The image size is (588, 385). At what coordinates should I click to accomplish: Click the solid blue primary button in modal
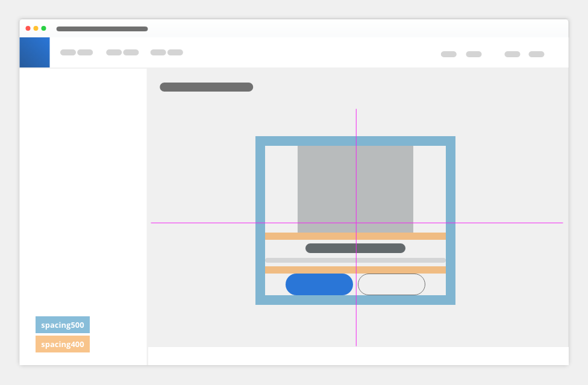pyautogui.click(x=319, y=284)
